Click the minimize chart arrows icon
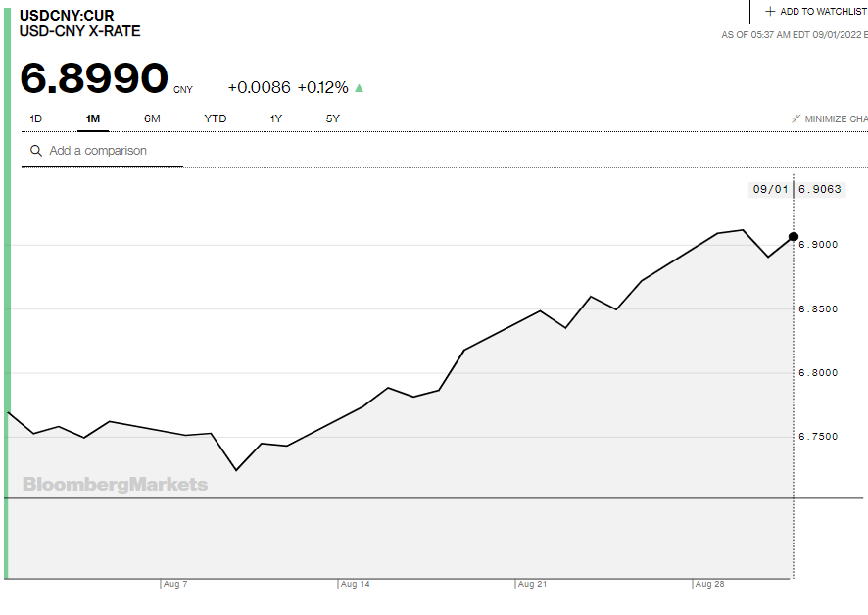Screen dimensions: 868x615 pos(796,119)
